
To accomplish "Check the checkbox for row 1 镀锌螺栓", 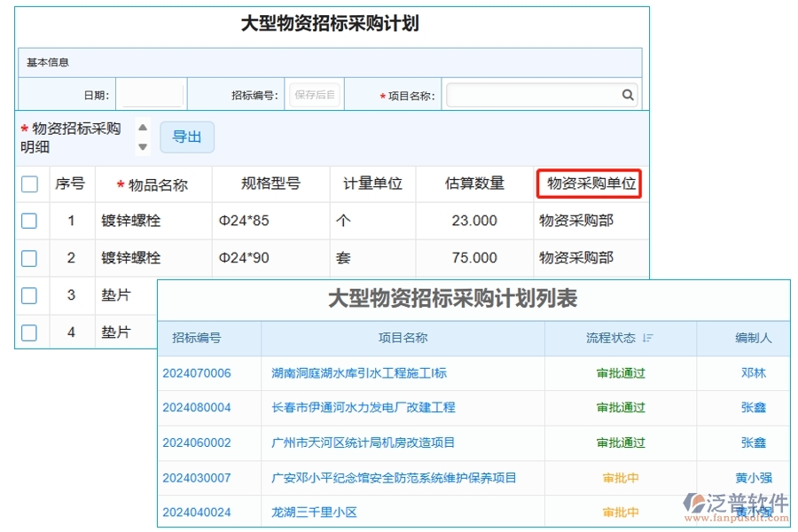I will [x=29, y=221].
